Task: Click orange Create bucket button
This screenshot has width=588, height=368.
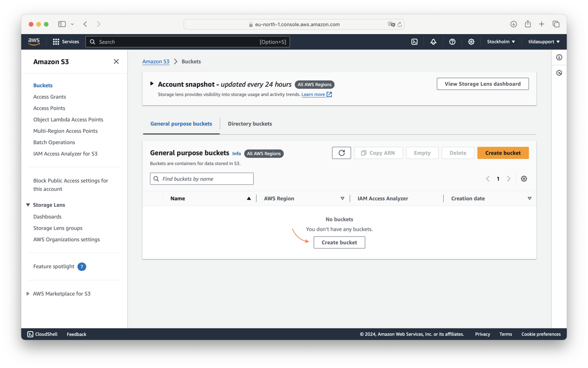Action: point(503,153)
